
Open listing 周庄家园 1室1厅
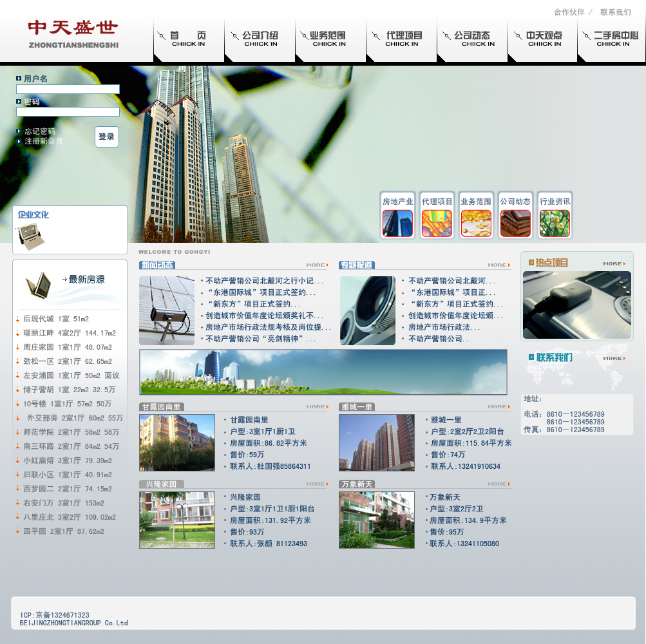(68, 347)
